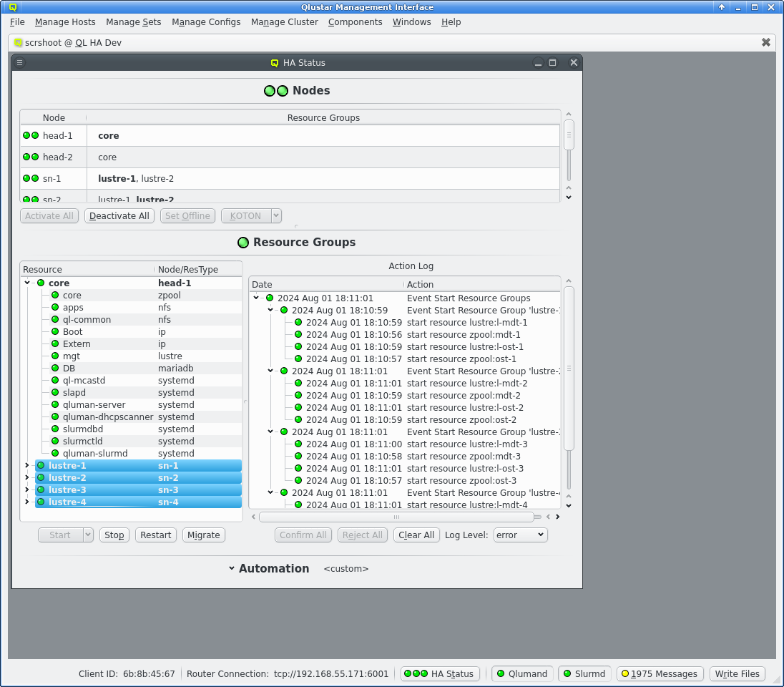Click the status icon of the mgt resource
784x687 pixels.
coord(55,356)
